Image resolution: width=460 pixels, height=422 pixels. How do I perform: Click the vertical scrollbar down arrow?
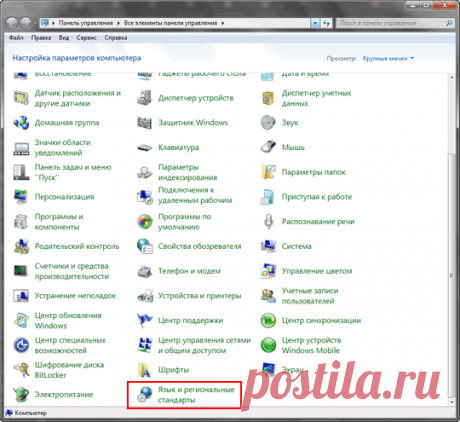click(452, 402)
